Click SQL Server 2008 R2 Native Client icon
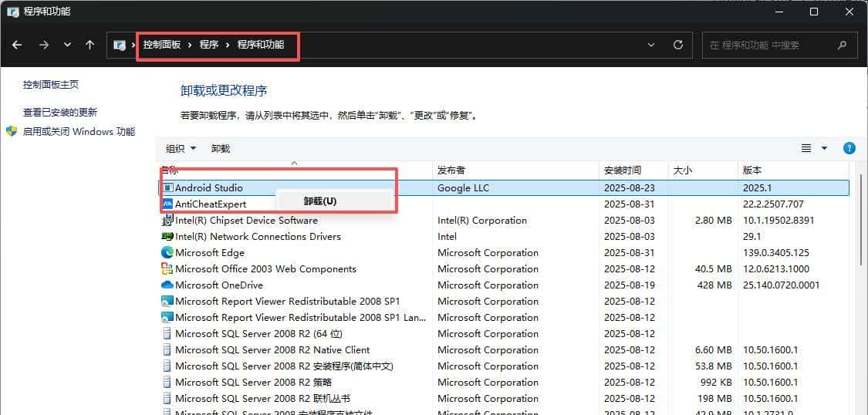 (167, 349)
